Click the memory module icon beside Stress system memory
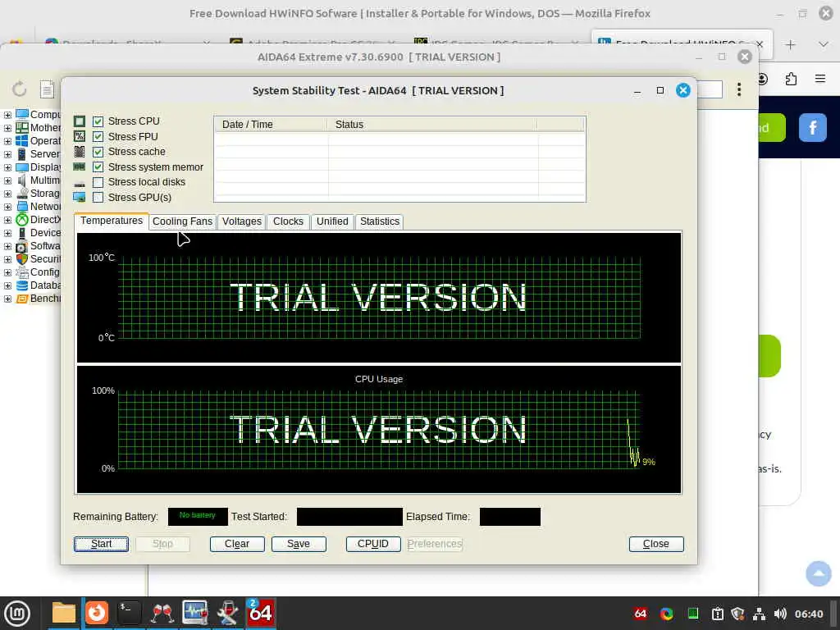 80,167
